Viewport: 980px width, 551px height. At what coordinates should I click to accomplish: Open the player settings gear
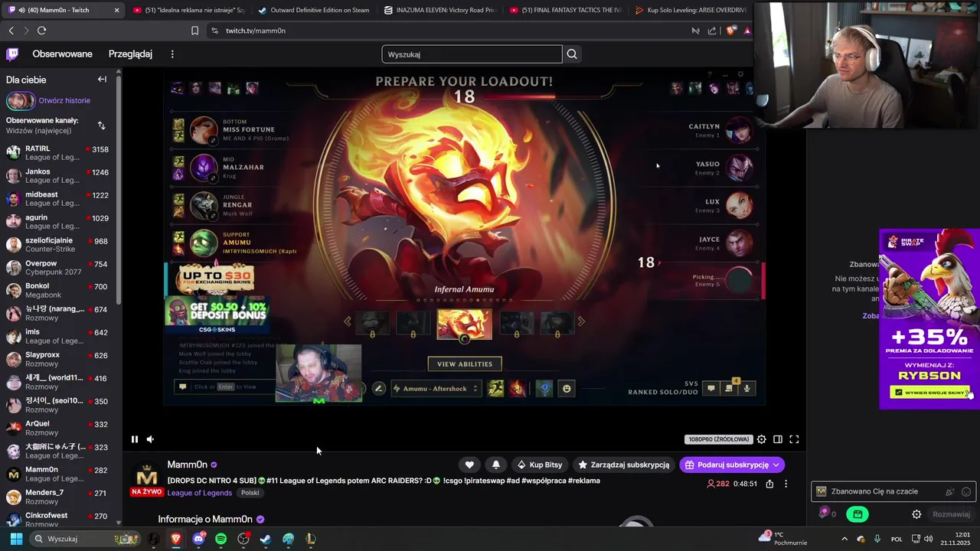click(761, 439)
